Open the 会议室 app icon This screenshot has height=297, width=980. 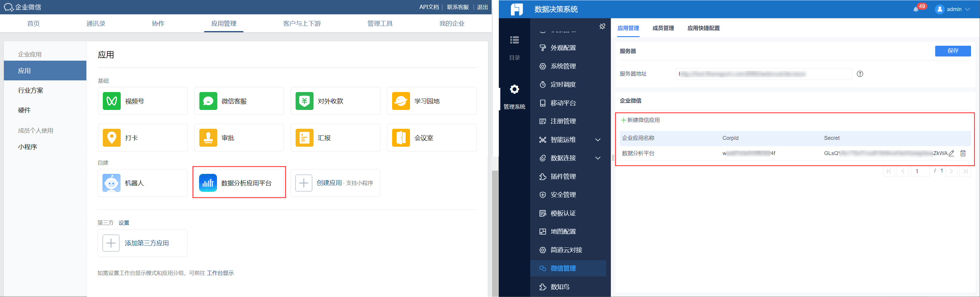[401, 138]
